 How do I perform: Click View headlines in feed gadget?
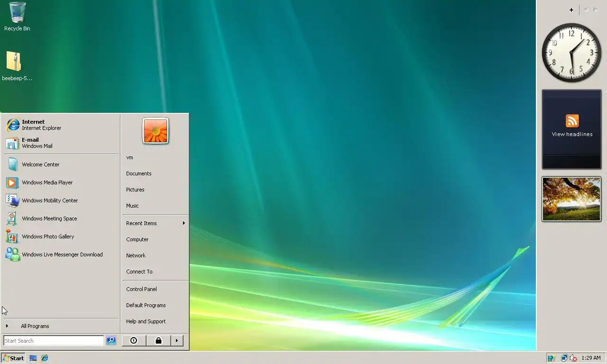point(572,134)
